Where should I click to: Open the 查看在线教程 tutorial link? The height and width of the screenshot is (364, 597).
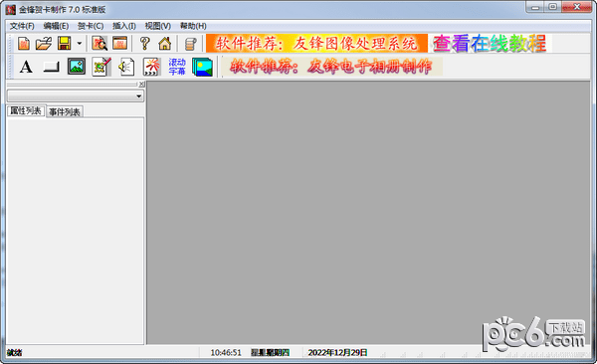pyautogui.click(x=490, y=44)
